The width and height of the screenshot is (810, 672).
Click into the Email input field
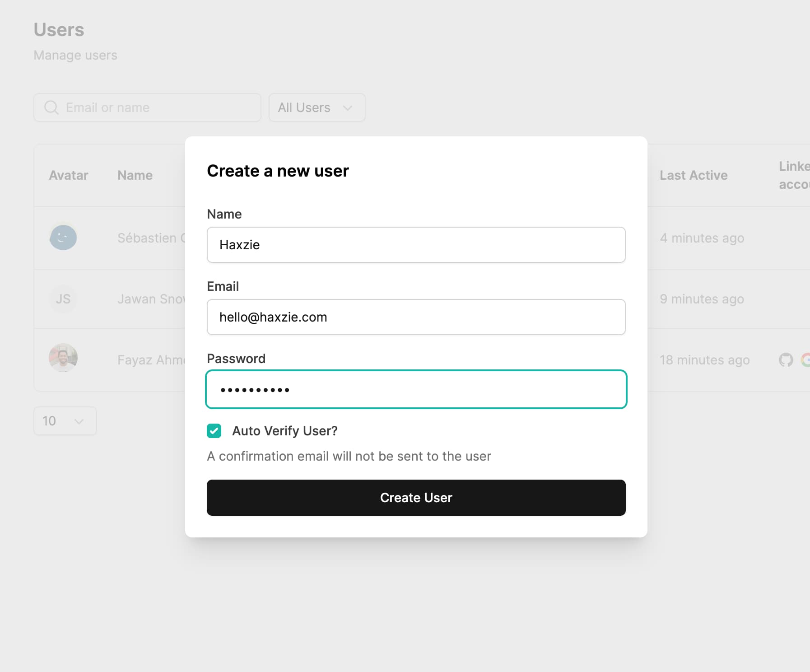[416, 317]
